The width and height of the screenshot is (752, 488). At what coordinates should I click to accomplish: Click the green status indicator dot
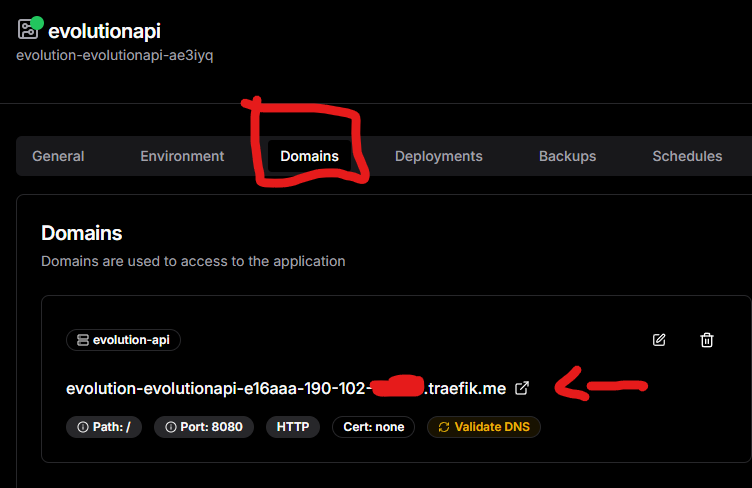pyautogui.click(x=37, y=22)
